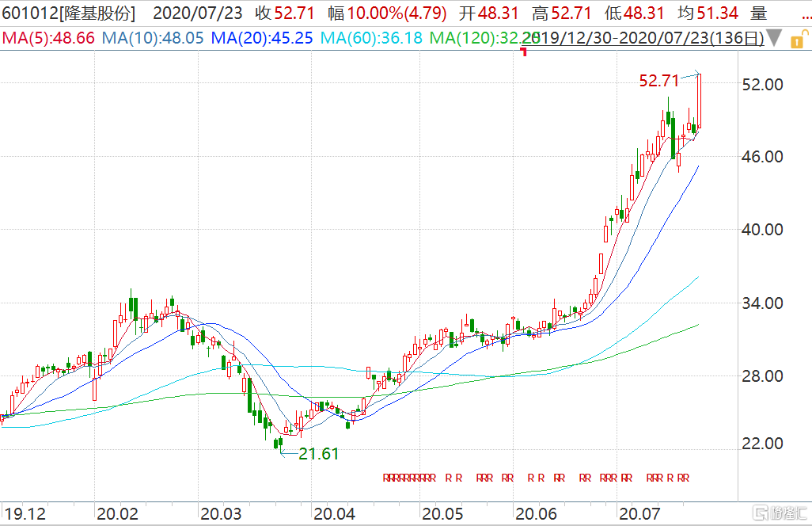Click the header date 2020/07/23

click(x=198, y=13)
